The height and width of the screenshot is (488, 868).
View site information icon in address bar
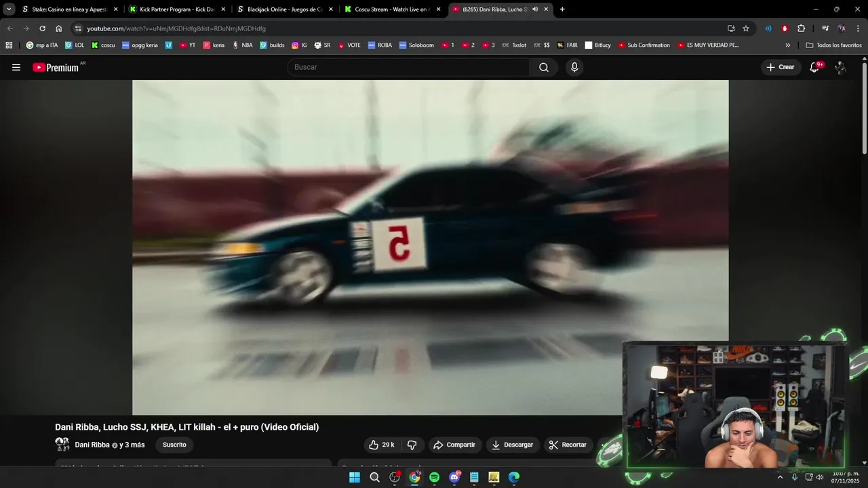[78, 28]
